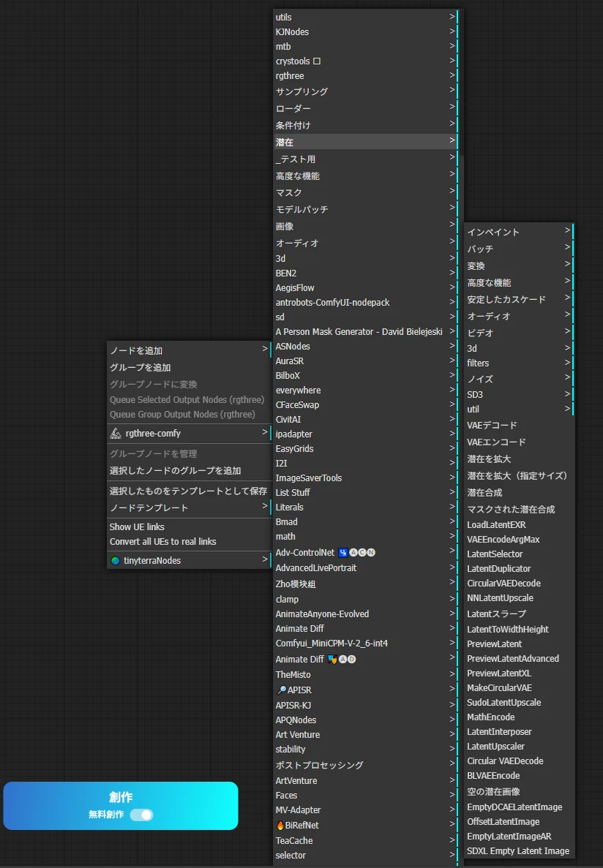This screenshot has height=868, width=603.
Task: Click the square icon beside crystools
Action: click(x=317, y=61)
